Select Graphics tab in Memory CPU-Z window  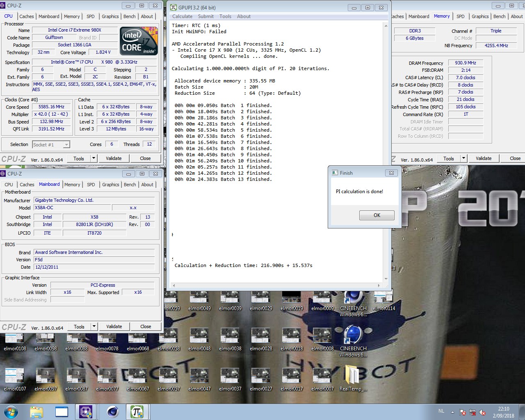(x=480, y=16)
